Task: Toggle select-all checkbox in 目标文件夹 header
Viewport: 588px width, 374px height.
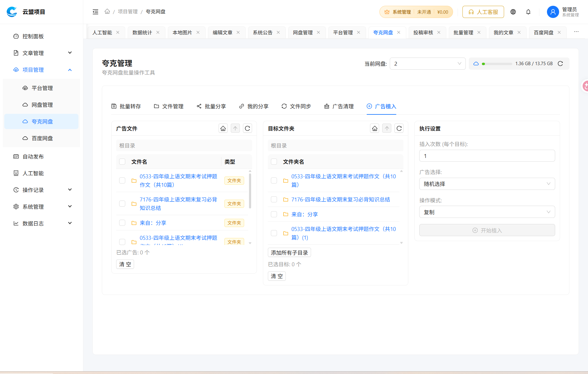Action: [274, 162]
